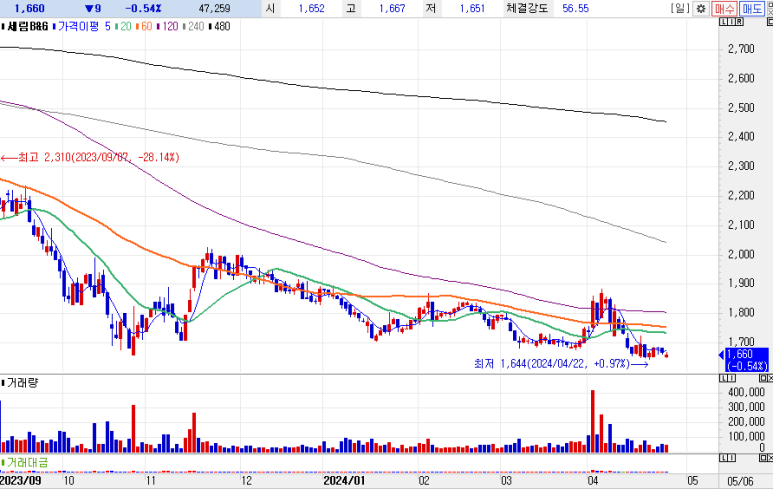Click current price 1,660 in header
773x489 pixels.
point(30,8)
